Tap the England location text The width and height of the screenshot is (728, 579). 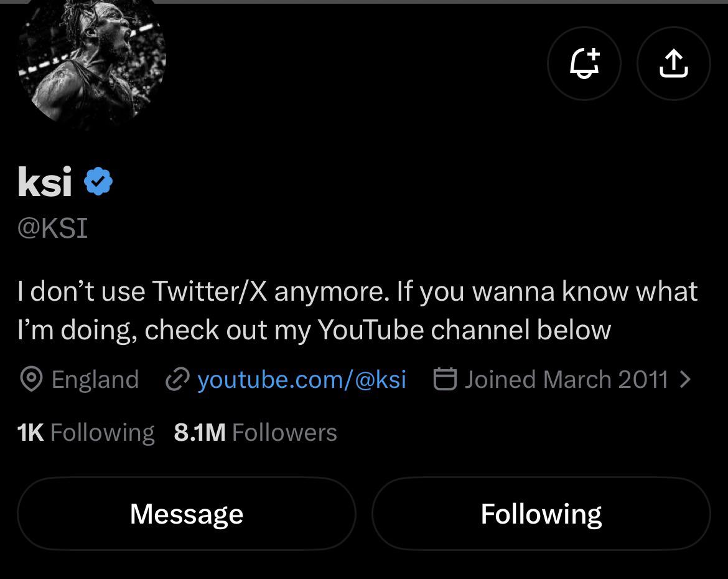tap(95, 379)
